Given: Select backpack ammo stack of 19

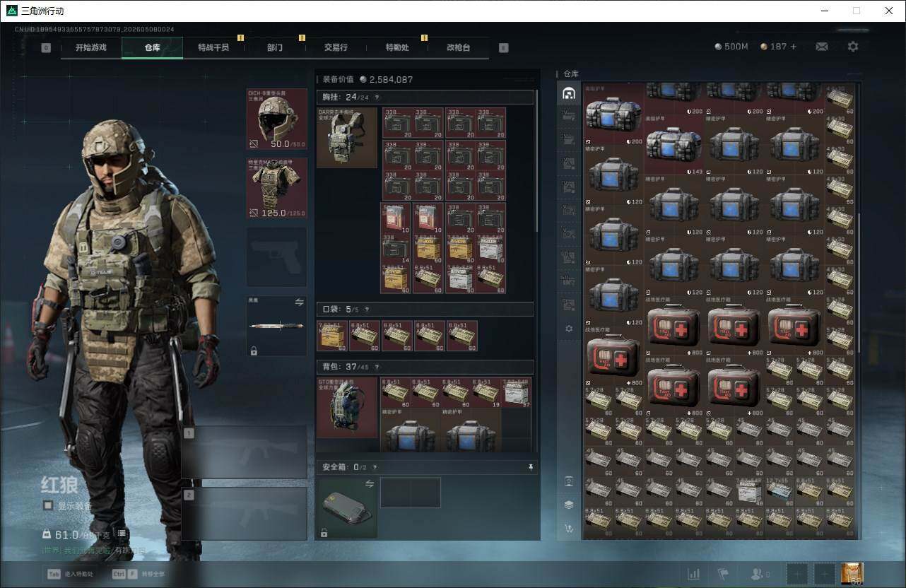Looking at the screenshot, I should click(x=486, y=393).
